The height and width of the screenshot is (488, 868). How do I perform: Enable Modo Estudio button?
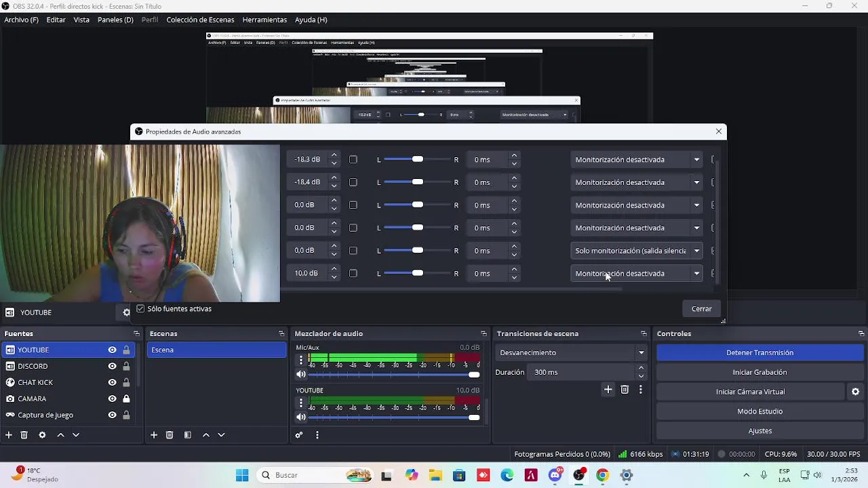pos(759,411)
